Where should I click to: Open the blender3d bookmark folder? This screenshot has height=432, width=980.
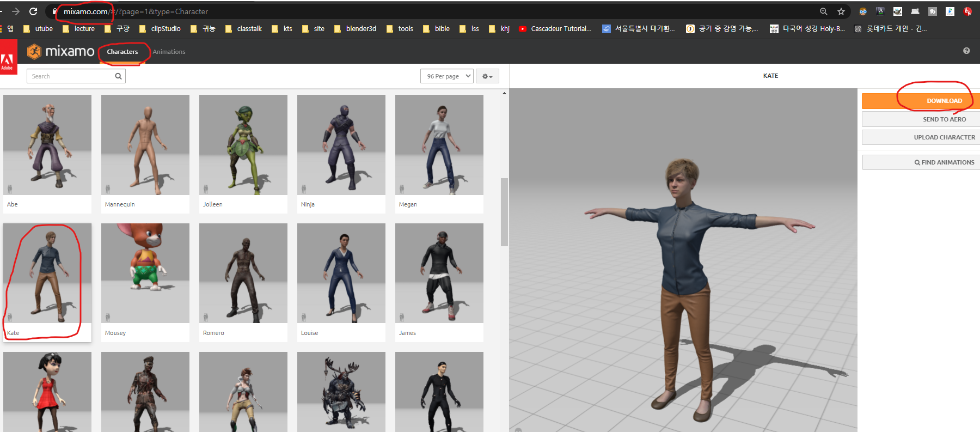(355, 29)
